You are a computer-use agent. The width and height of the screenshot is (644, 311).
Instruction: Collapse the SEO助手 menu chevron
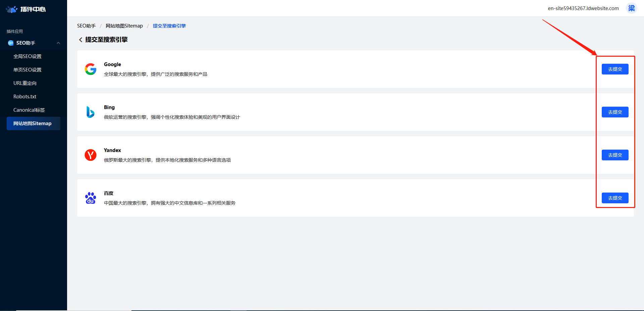pyautogui.click(x=58, y=43)
